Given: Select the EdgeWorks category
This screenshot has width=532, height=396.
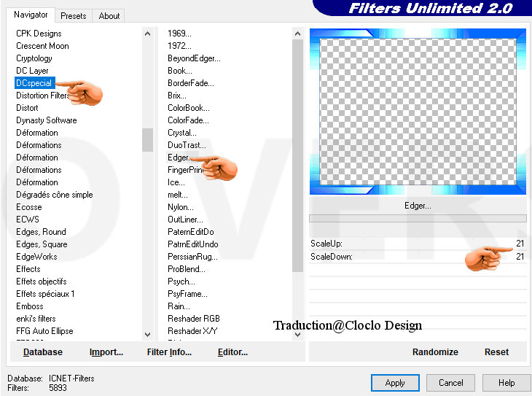Looking at the screenshot, I should click(36, 257).
